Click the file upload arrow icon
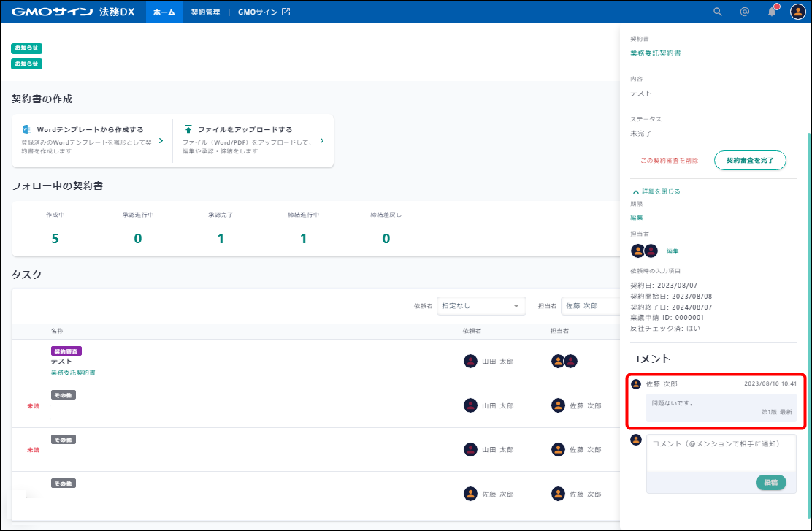The height and width of the screenshot is (531, 812). tap(188, 129)
